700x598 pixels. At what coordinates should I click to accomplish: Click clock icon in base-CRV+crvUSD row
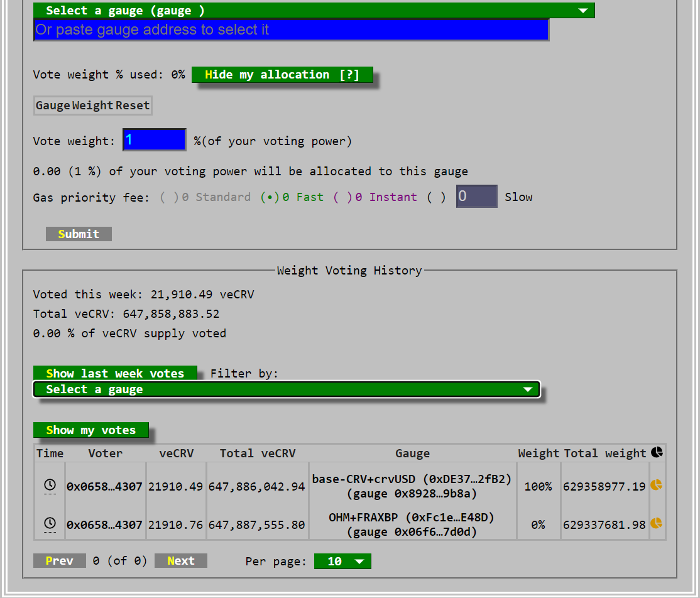50,485
